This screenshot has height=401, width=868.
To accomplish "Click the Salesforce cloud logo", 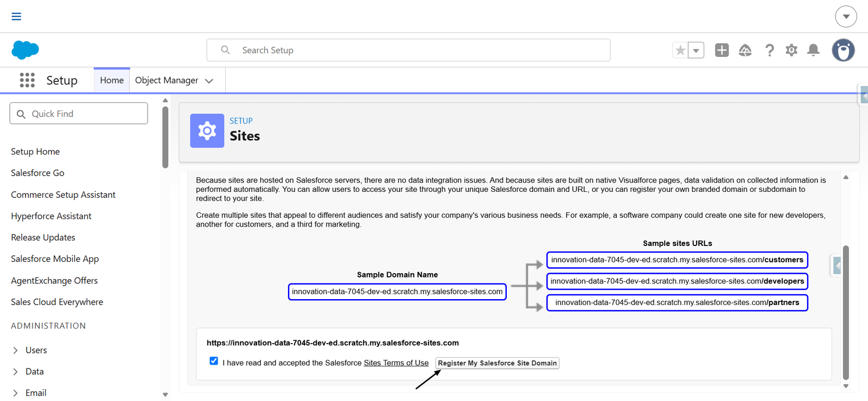I will click(x=25, y=50).
